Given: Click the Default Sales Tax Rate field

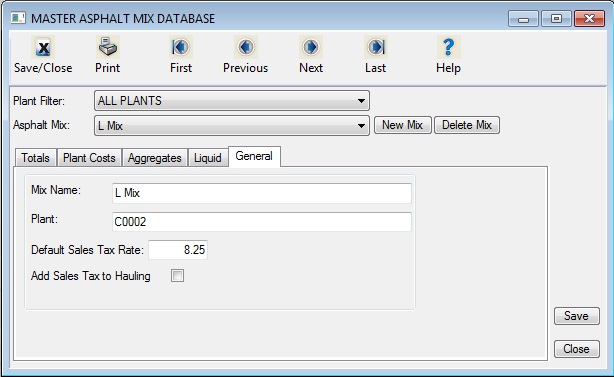Looking at the screenshot, I should [178, 250].
